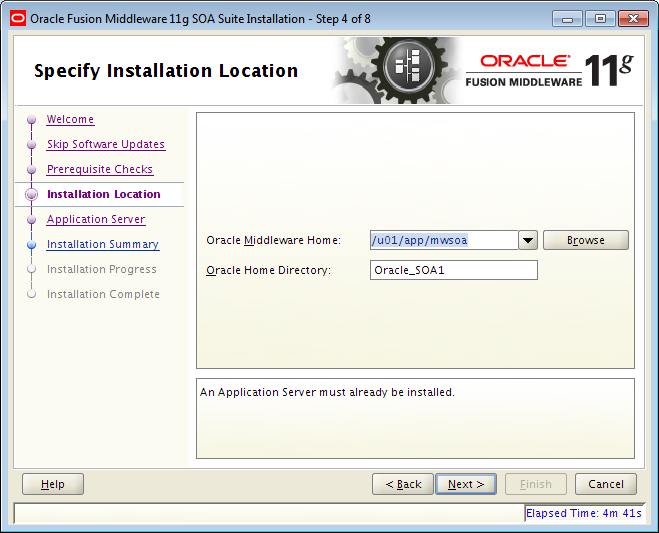Viewport: 659px width, 533px height.
Task: Click the 'Oracle Home Directory:' label
Action: click(x=269, y=270)
